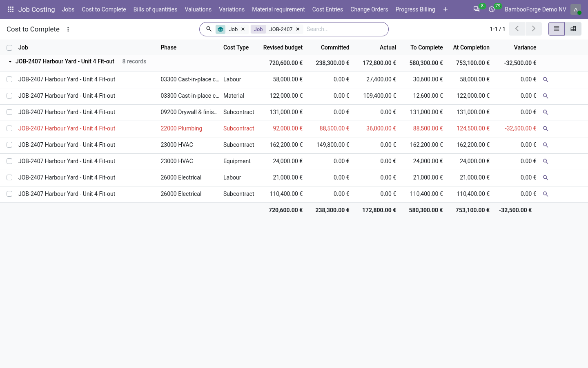Check the HVAC Equipment row checkbox
Image resolution: width=588 pixels, height=368 pixels.
pyautogui.click(x=9, y=161)
